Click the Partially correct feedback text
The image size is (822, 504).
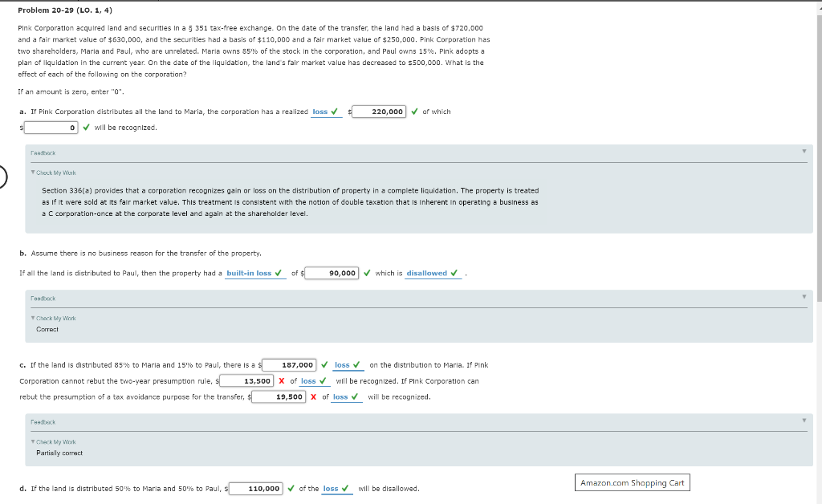(x=59, y=453)
